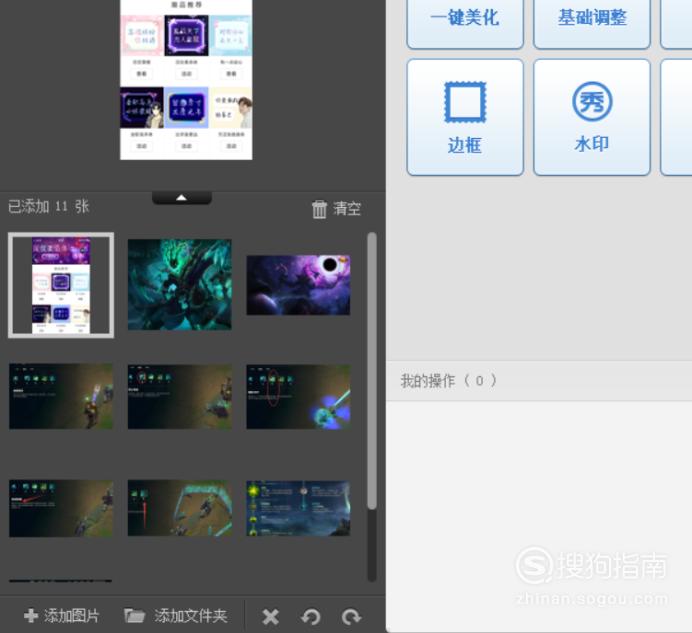Select the first thumbnail in second row

click(61, 396)
